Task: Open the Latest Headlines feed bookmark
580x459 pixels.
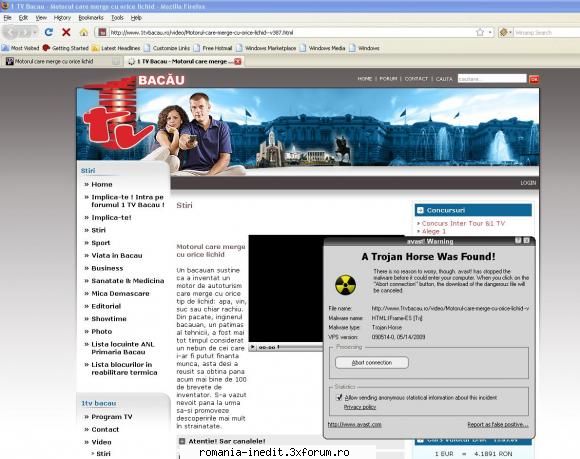Action: pyautogui.click(x=116, y=48)
